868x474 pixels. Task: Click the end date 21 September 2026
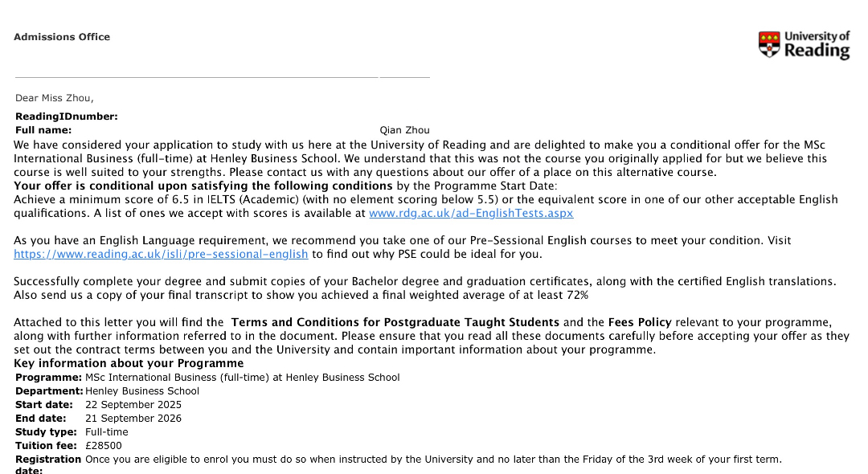[133, 418]
